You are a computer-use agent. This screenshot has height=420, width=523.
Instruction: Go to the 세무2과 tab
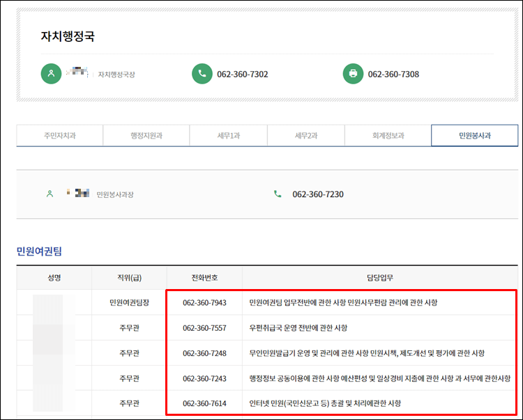click(x=306, y=136)
